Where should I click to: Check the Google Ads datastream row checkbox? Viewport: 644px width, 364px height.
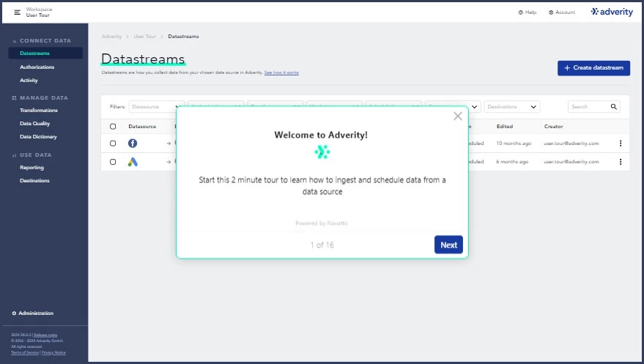coord(113,162)
